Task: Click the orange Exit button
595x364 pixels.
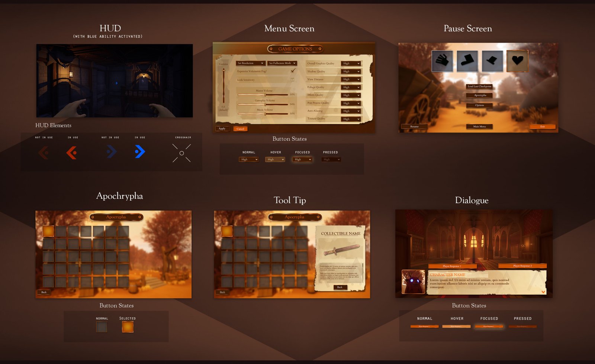Action: [x=543, y=127]
